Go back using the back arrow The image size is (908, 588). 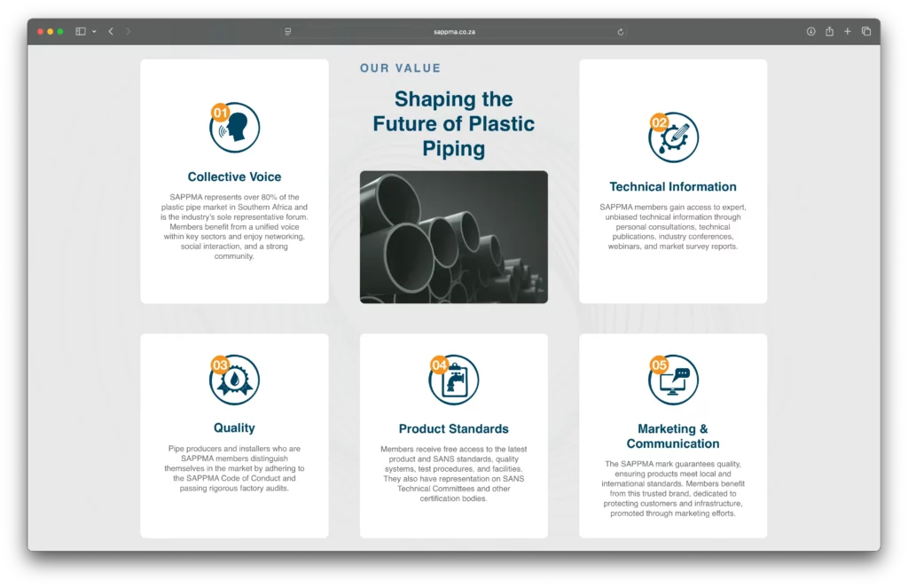[111, 32]
